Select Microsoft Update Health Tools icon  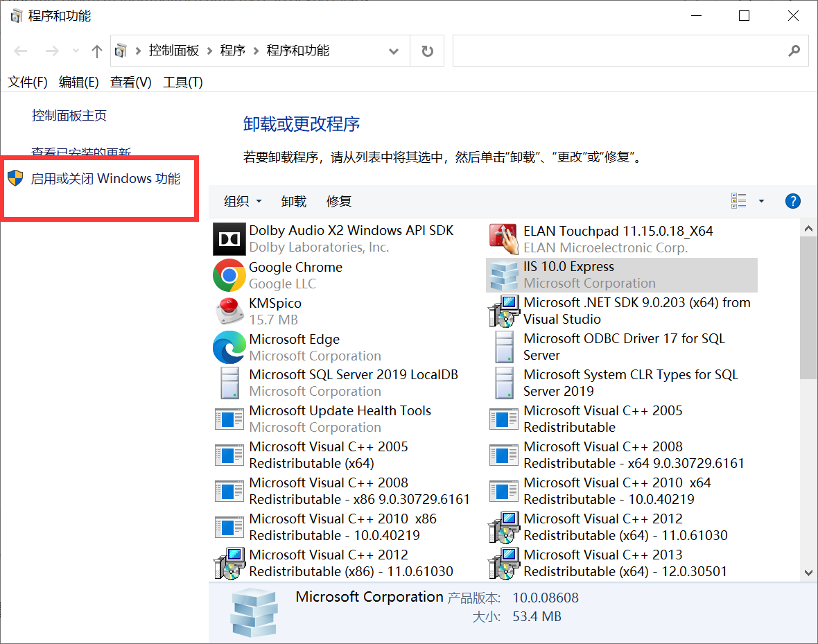point(229,419)
